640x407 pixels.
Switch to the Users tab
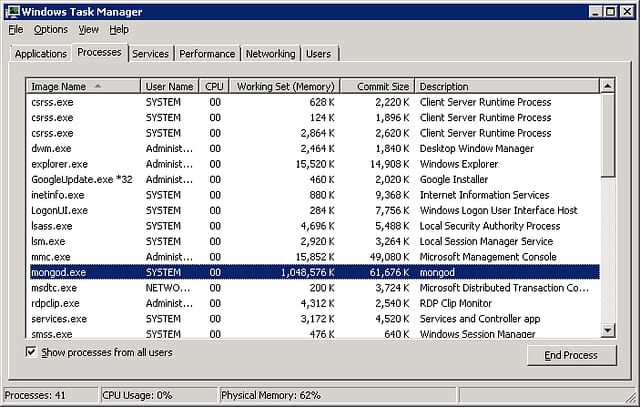[318, 54]
